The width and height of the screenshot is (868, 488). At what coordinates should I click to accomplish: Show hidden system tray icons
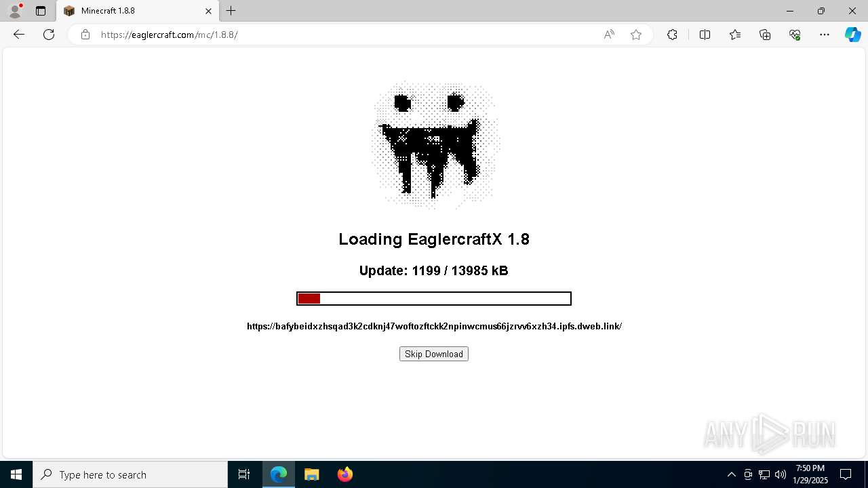732,474
